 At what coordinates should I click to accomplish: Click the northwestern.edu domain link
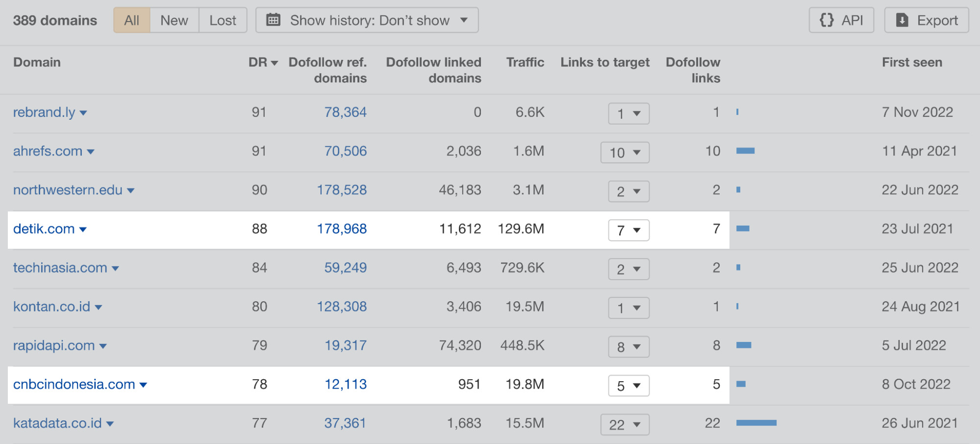coord(67,190)
